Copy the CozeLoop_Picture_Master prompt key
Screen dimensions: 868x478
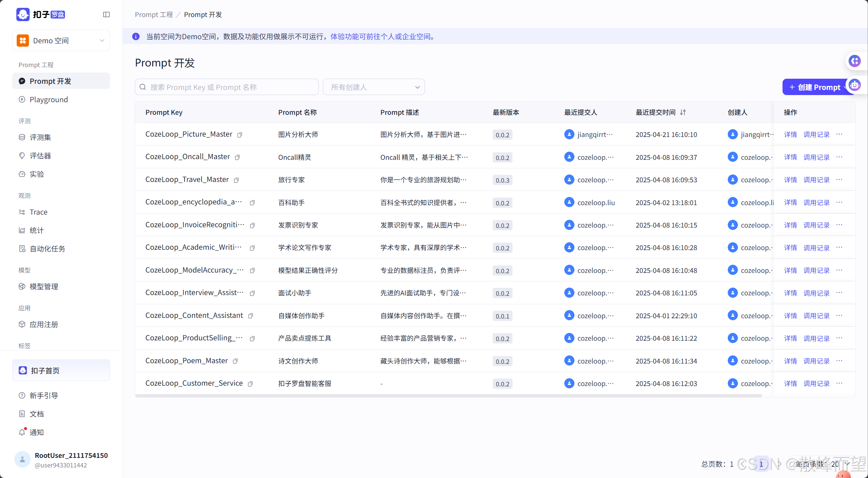(x=240, y=135)
